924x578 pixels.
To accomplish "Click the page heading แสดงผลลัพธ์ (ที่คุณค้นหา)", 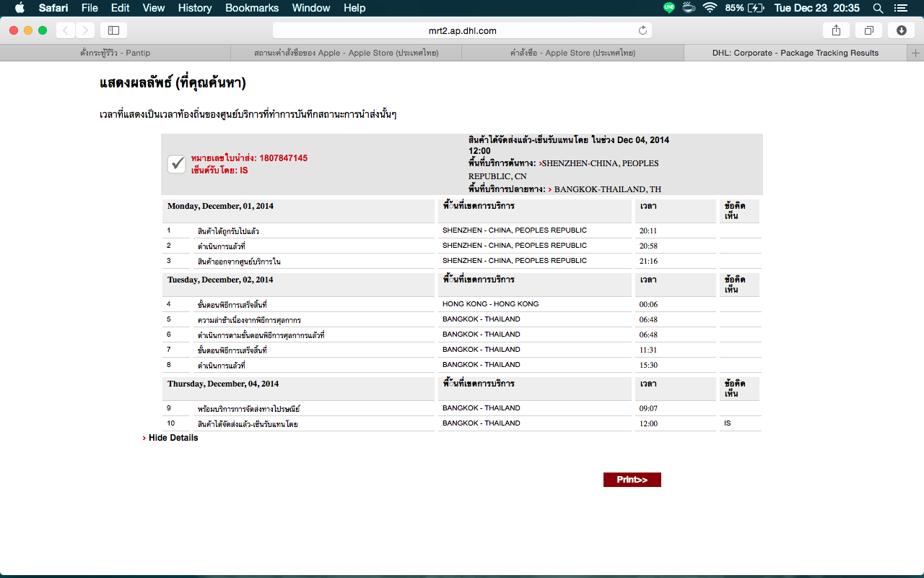I will point(173,83).
